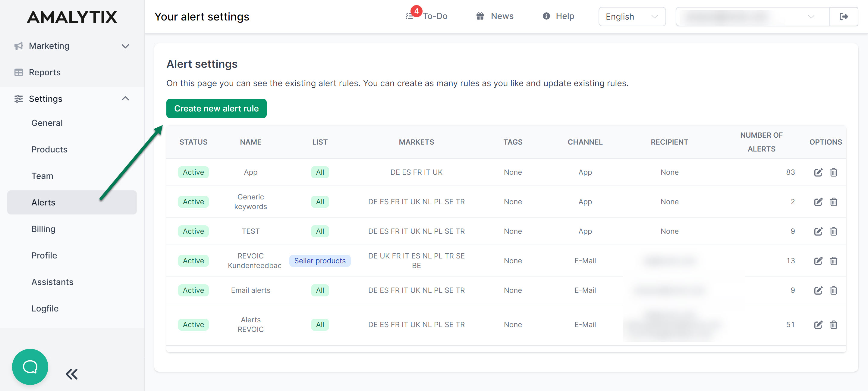Open the To-Do list
Image resolution: width=868 pixels, height=391 pixels.
coord(427,16)
